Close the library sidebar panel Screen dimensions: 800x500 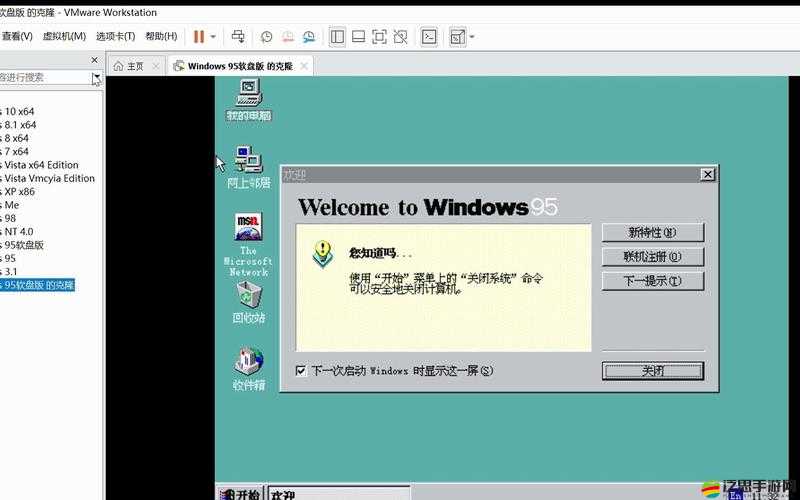94,60
